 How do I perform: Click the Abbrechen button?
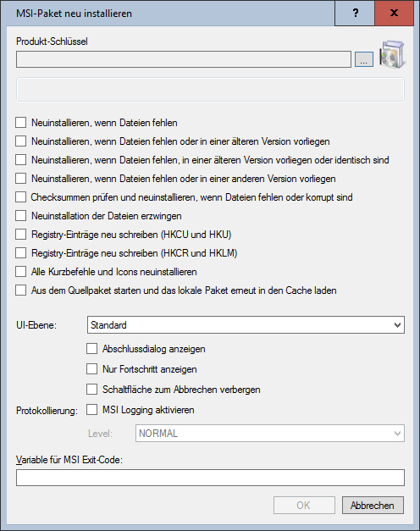tap(373, 506)
